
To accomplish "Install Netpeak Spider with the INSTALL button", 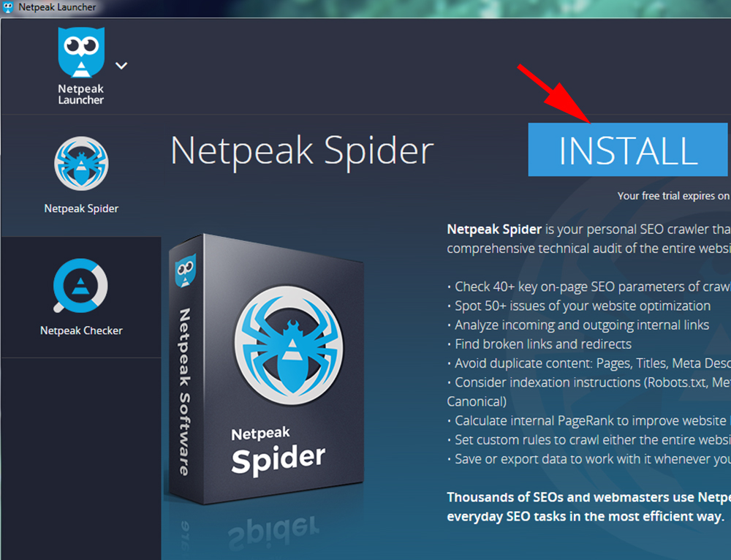I will coord(626,150).
